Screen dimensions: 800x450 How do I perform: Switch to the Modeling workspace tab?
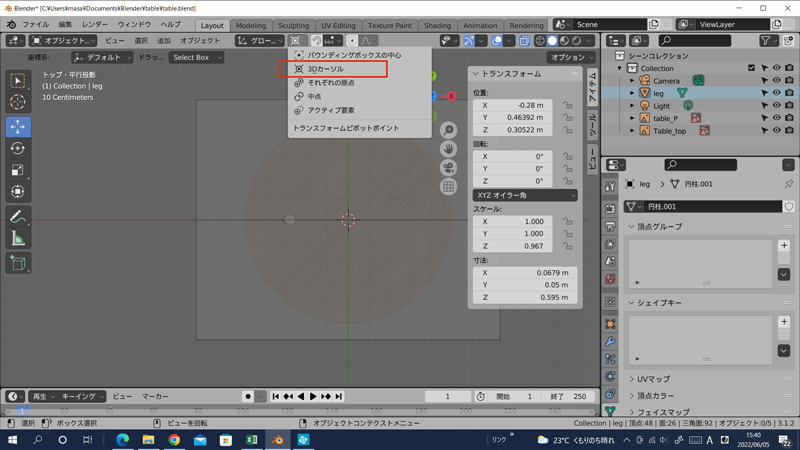pos(251,25)
